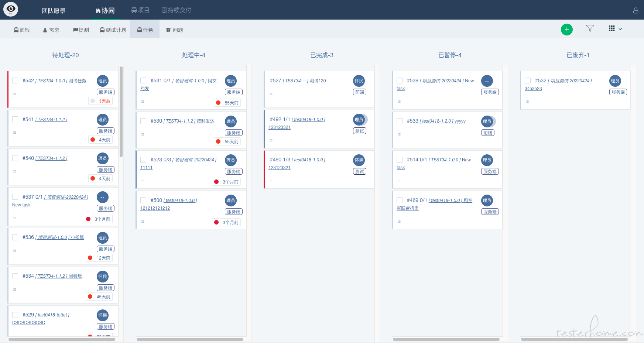Image resolution: width=644 pixels, height=346 pixels.
Task: Open link 121212121212 on task #500
Action: pyautogui.click(x=155, y=208)
